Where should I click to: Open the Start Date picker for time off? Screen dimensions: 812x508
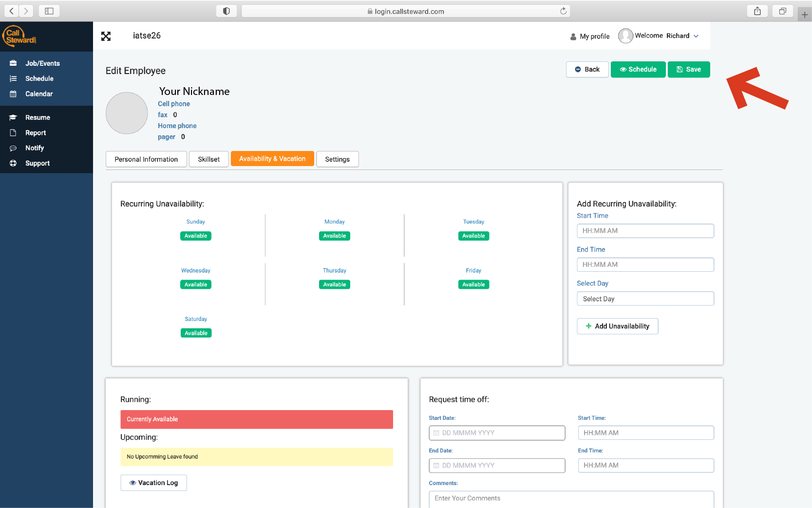click(497, 433)
